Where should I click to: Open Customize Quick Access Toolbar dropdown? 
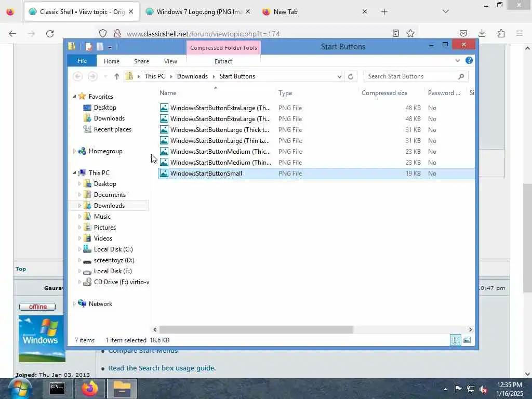tap(110, 47)
